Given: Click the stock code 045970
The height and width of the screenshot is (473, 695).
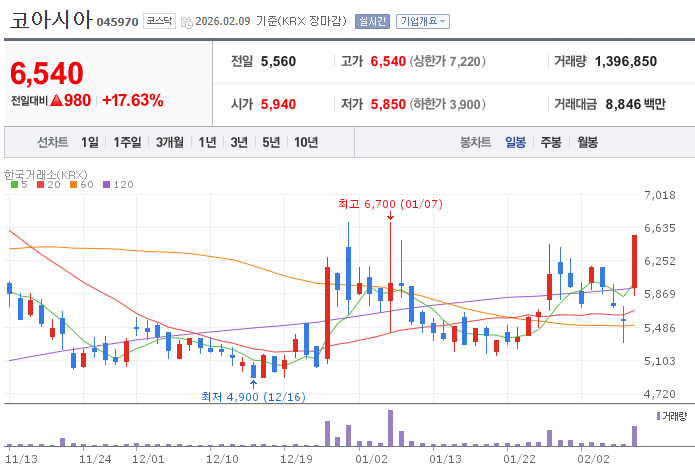Looking at the screenshot, I should (117, 22).
